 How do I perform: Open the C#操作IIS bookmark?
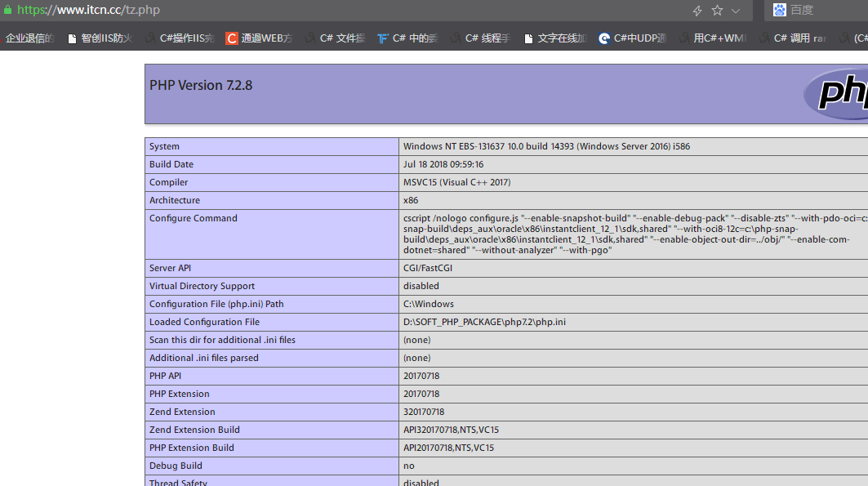coord(180,38)
